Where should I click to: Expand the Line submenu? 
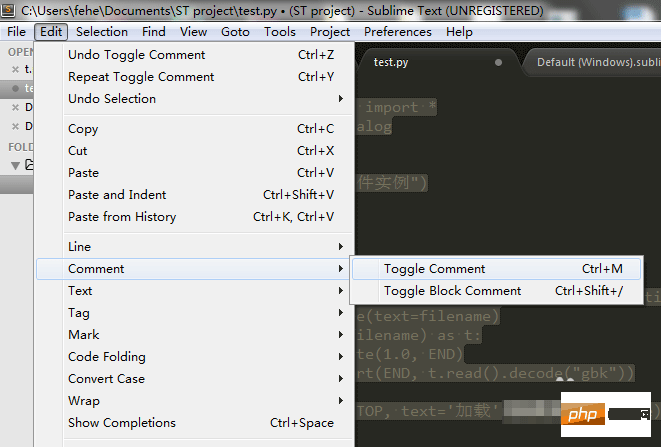coord(194,247)
